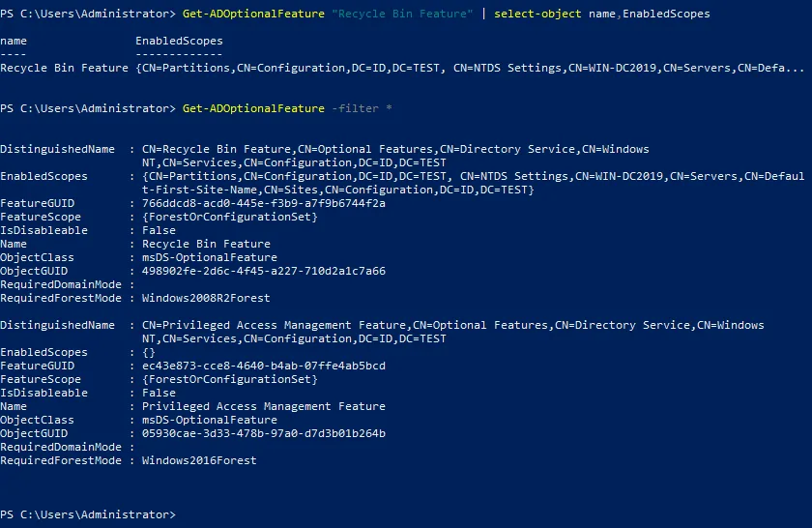Click the empty EnabledScopes {} value

point(148,353)
